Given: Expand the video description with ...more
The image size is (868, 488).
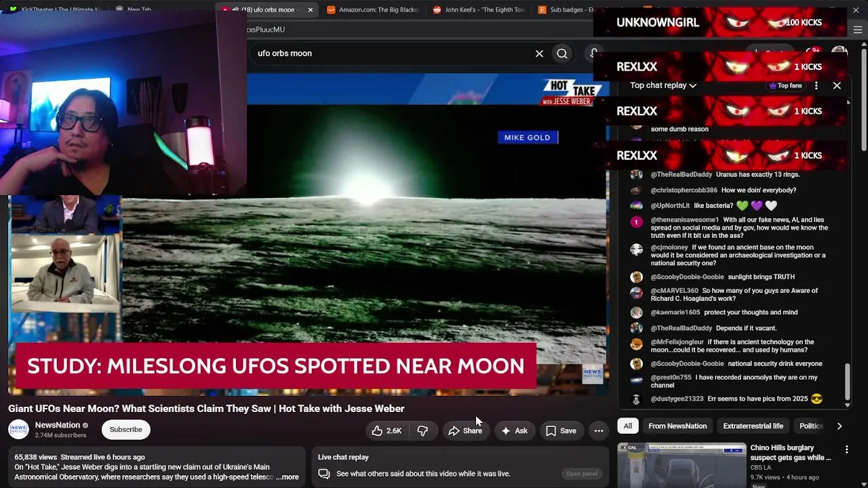Looking at the screenshot, I should [288, 477].
